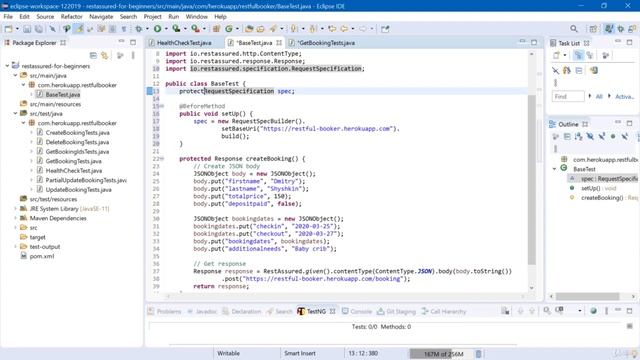Viewport: 640px width, 360px height.
Task: Click the New Java Class icon
Action: pyautogui.click(x=229, y=29)
